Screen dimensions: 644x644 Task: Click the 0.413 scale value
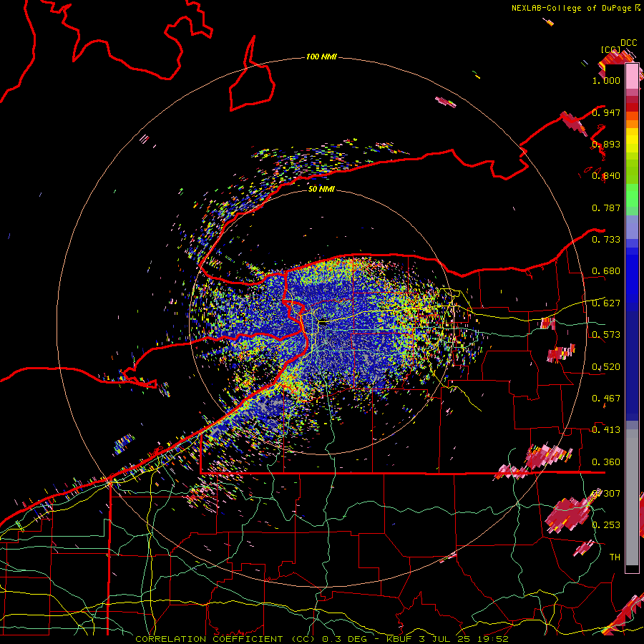(x=606, y=430)
